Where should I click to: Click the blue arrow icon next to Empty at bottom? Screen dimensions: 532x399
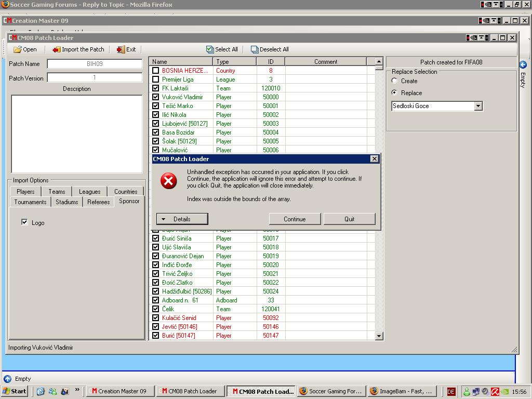[x=7, y=379]
